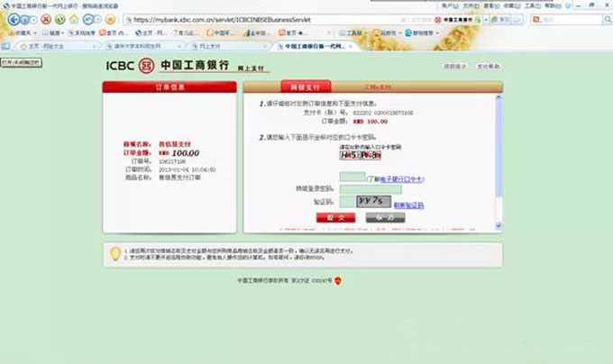Click the link left of 支付帮助

[x=454, y=67]
